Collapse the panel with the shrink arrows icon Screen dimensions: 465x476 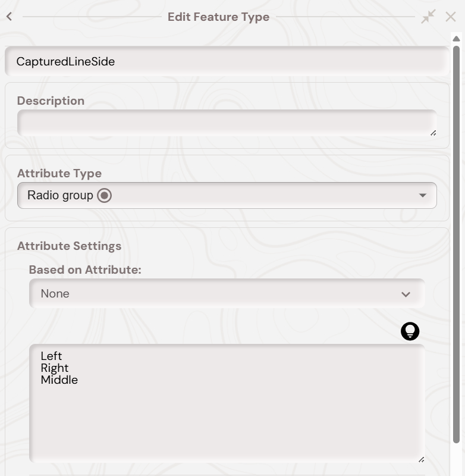pyautogui.click(x=428, y=17)
